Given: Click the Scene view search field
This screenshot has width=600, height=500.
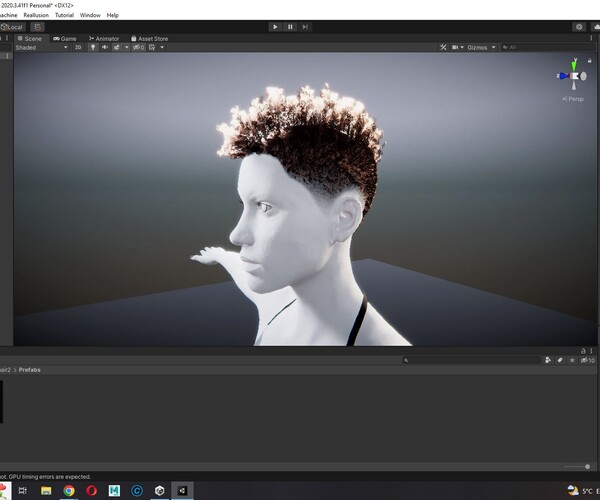Looking at the screenshot, I should click(547, 47).
